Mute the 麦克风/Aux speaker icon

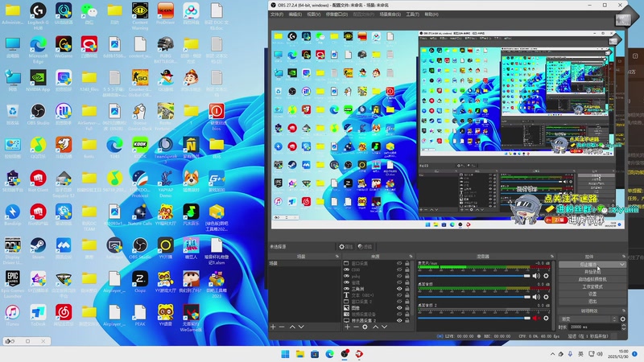(536, 276)
